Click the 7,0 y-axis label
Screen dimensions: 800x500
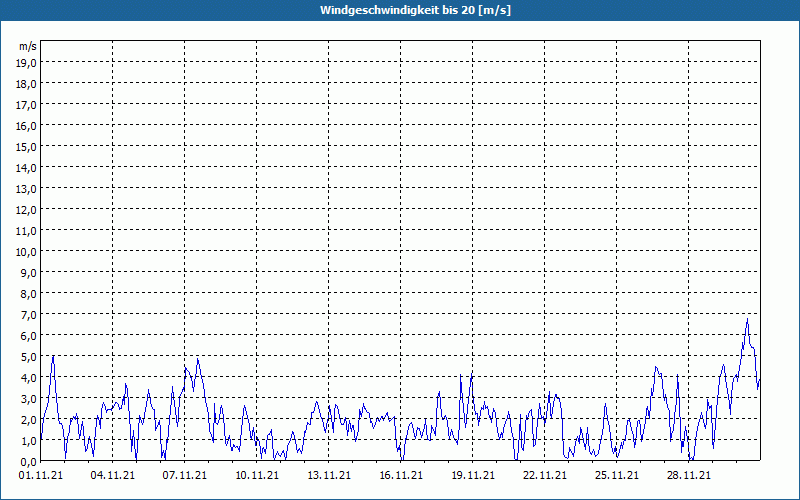[29, 315]
